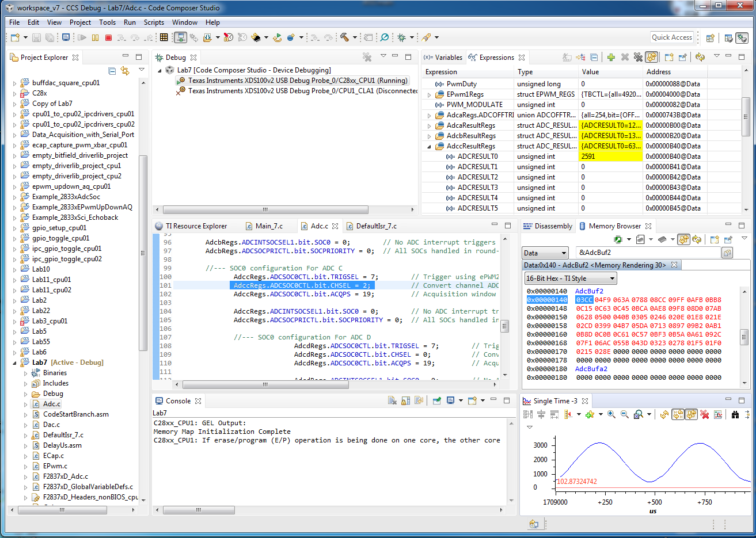
Task: Toggle real-time mode button in main toolbar
Action: [x=180, y=37]
